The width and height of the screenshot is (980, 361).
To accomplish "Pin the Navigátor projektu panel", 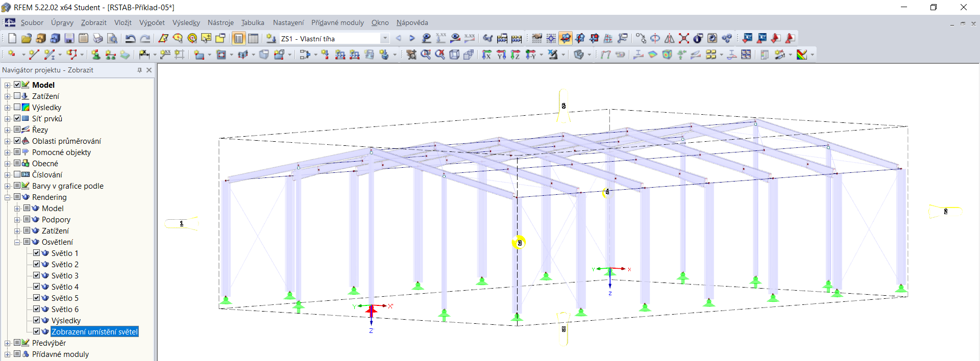I will (x=139, y=70).
